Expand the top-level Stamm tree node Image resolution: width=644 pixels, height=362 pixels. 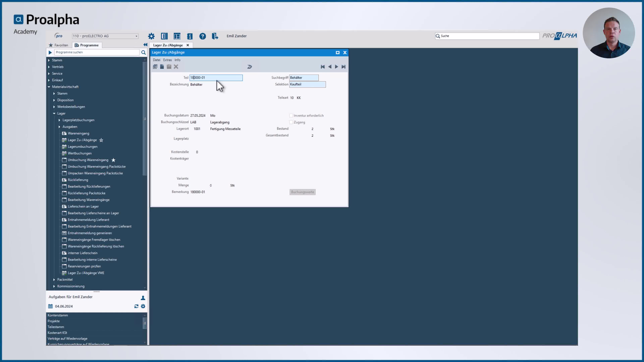pyautogui.click(x=49, y=60)
